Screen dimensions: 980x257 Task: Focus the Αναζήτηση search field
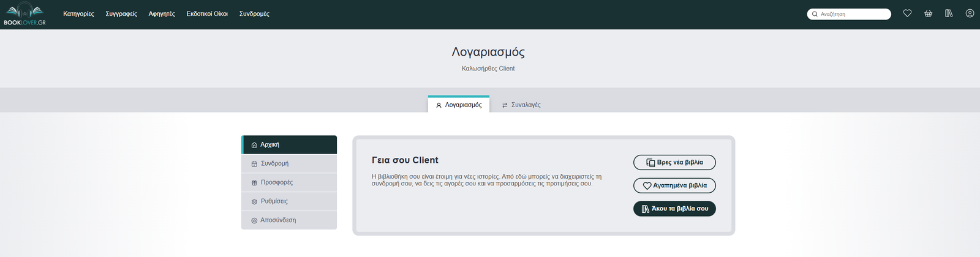pyautogui.click(x=853, y=14)
